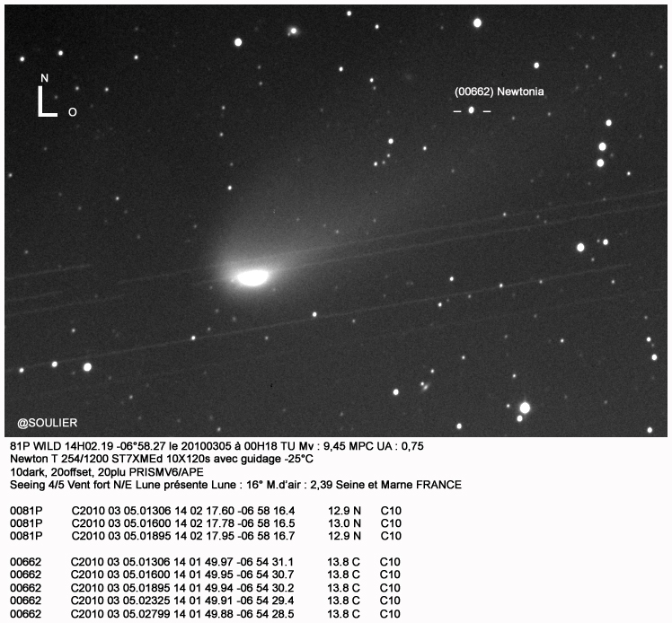Click the 00662 row with time 05.02325
This screenshot has height=623, width=672.
pyautogui.click(x=206, y=601)
